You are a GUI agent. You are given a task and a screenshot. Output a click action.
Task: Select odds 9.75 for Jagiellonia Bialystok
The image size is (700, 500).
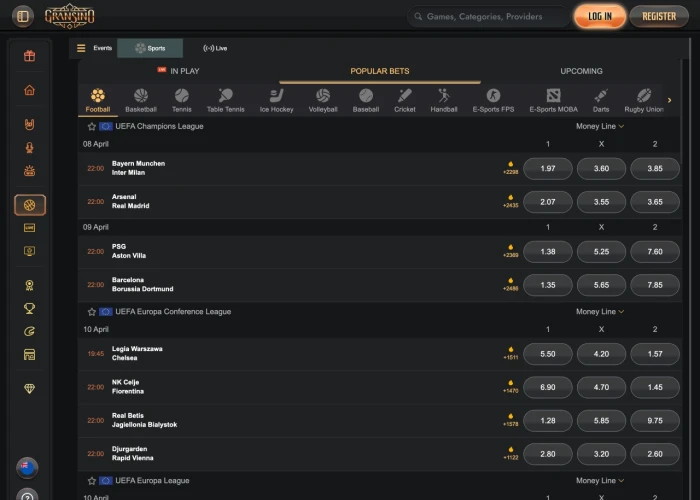pyautogui.click(x=655, y=421)
